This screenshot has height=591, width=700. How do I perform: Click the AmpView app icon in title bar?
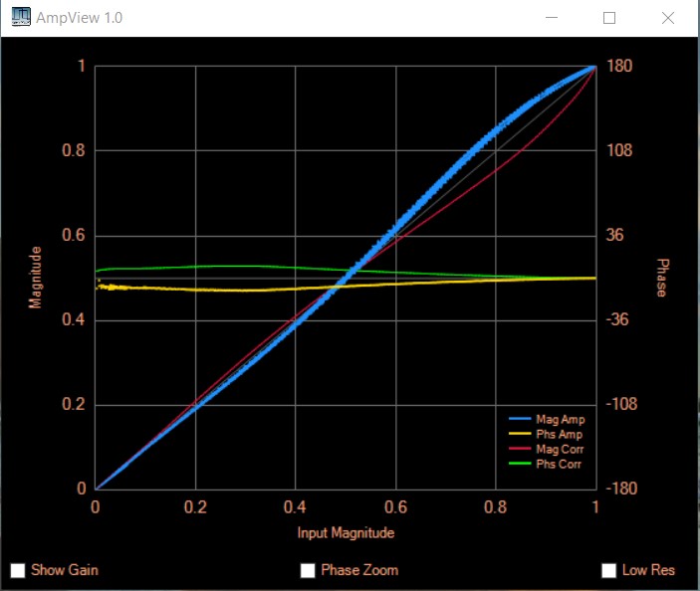pos(20,18)
